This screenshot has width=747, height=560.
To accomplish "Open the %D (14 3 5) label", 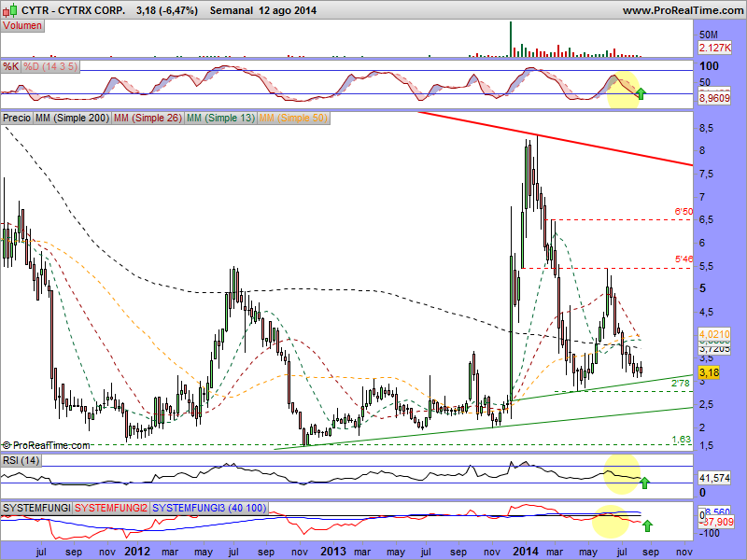I will click(x=50, y=66).
